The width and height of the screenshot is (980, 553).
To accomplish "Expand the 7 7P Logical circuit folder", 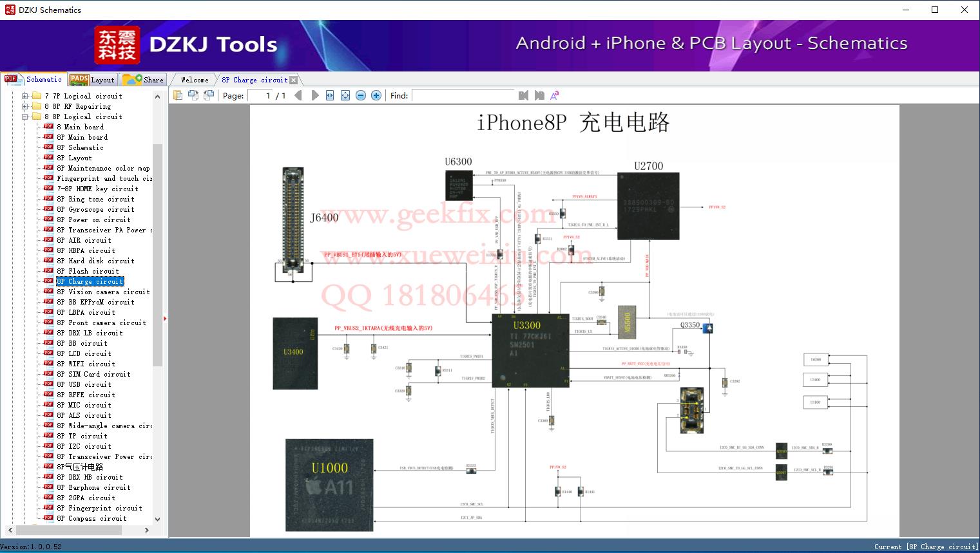I will 25,96.
